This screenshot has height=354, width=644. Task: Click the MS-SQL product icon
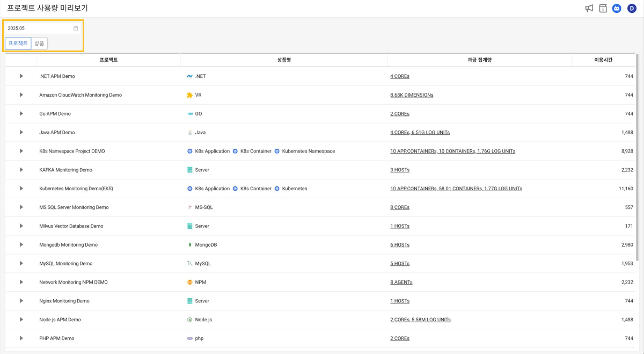[x=189, y=207]
